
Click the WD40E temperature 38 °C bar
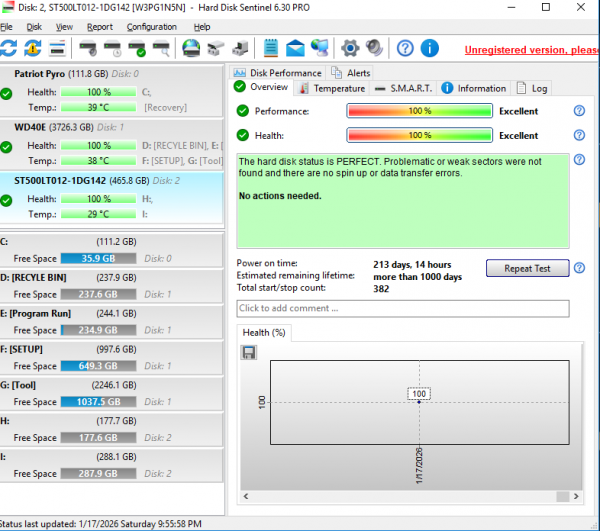tap(98, 161)
